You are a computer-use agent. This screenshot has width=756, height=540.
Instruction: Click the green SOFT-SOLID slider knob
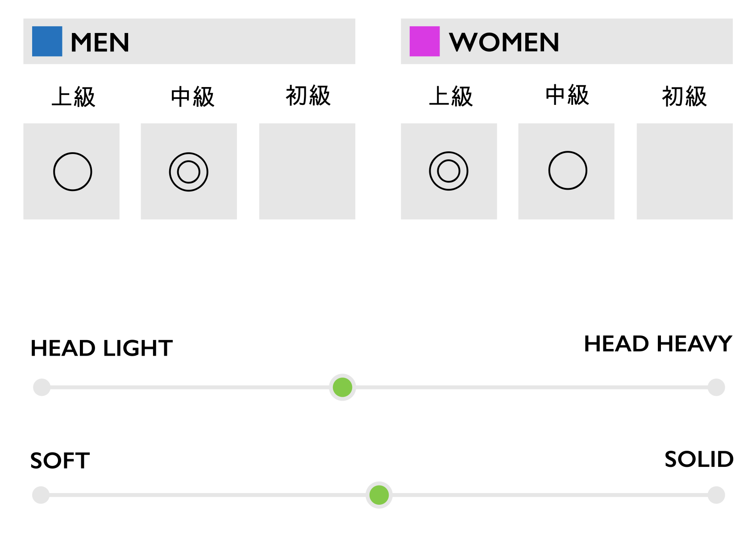379,495
